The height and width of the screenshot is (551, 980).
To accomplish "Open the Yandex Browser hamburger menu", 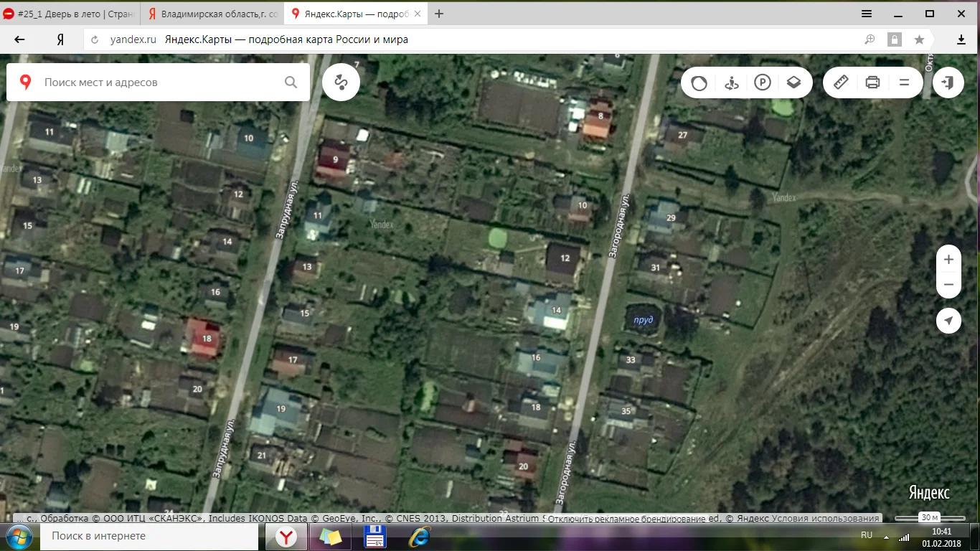I will [867, 14].
